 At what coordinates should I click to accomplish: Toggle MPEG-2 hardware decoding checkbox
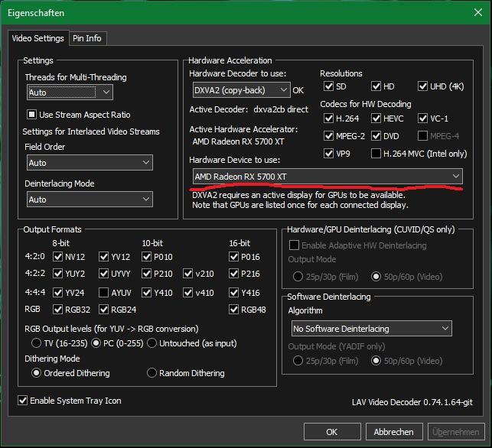(328, 136)
